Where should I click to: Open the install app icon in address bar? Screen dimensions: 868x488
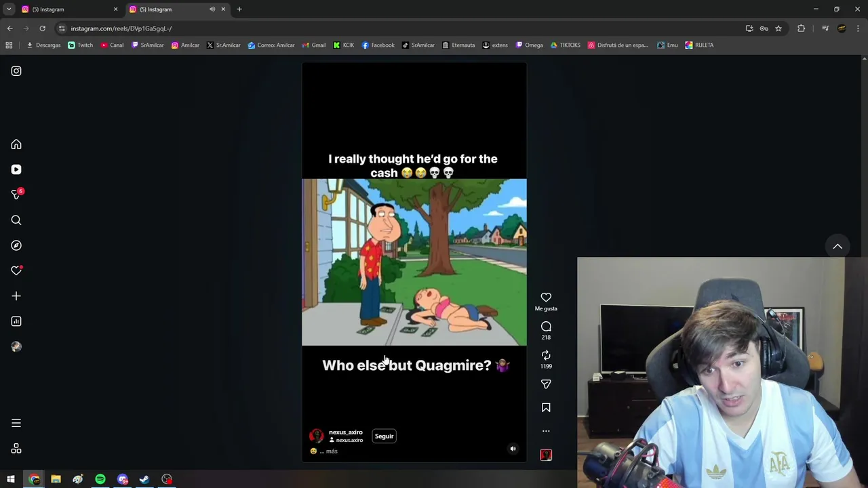tap(749, 28)
